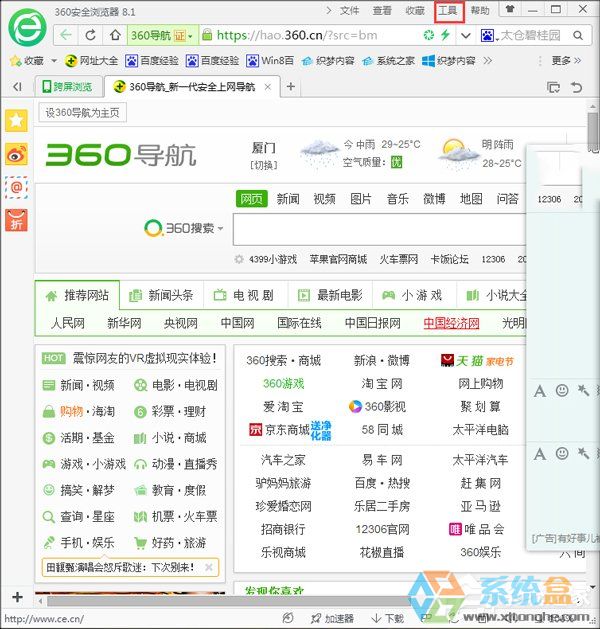Open the 淘宝网 link
Screen dimensions: 600x629
pyautogui.click(x=382, y=383)
